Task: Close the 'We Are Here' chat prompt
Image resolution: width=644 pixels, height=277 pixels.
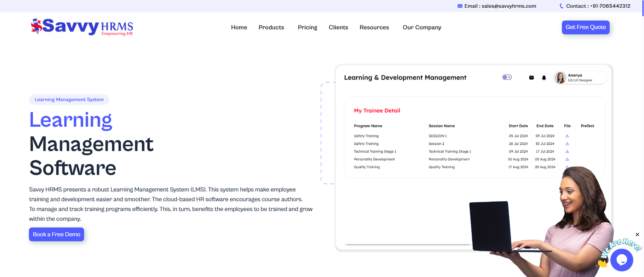Action: click(x=637, y=234)
